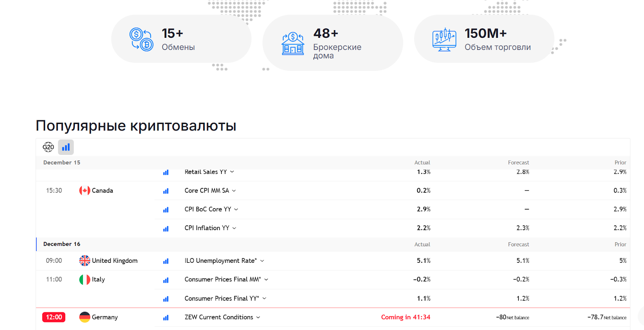
Task: Expand CPI BoC Core YY details
Action: (x=236, y=210)
